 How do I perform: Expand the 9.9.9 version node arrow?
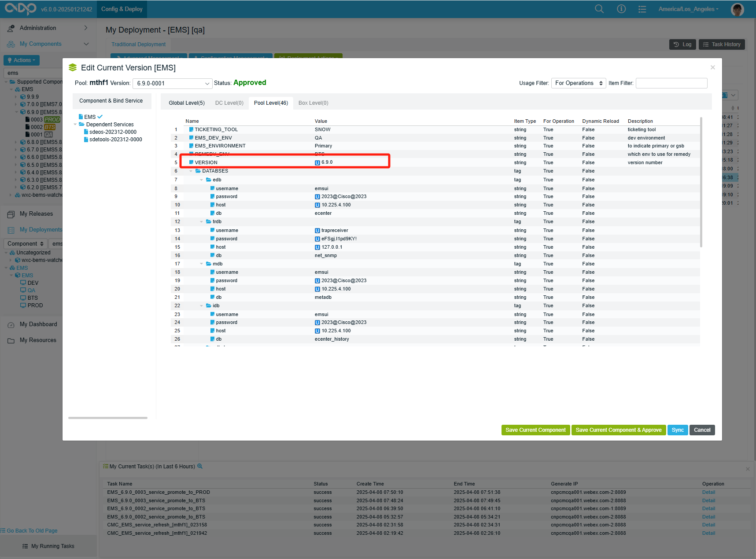tap(16, 97)
